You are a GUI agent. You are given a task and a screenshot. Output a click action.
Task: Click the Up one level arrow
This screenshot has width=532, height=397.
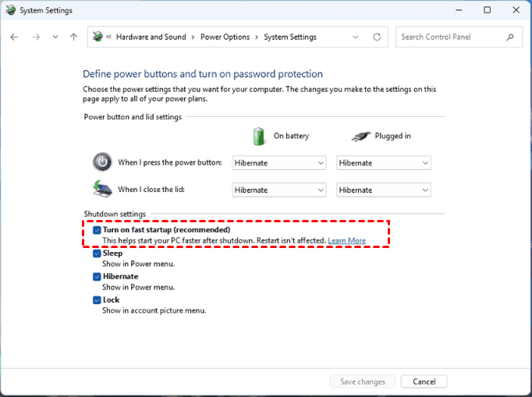click(x=73, y=37)
